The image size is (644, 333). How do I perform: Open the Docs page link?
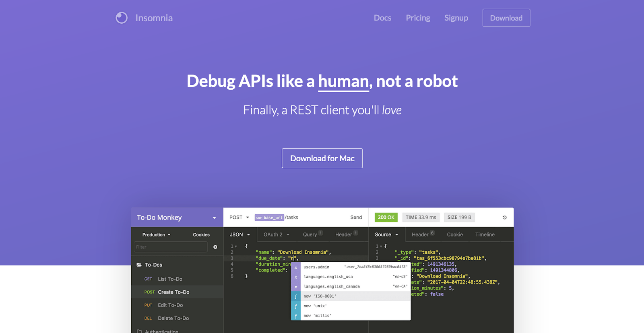(382, 18)
